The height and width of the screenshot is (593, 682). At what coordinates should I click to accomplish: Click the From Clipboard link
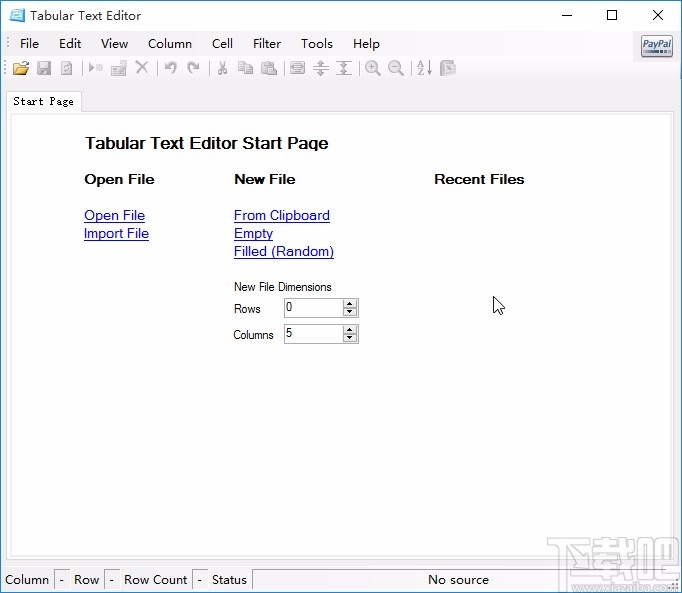(281, 215)
